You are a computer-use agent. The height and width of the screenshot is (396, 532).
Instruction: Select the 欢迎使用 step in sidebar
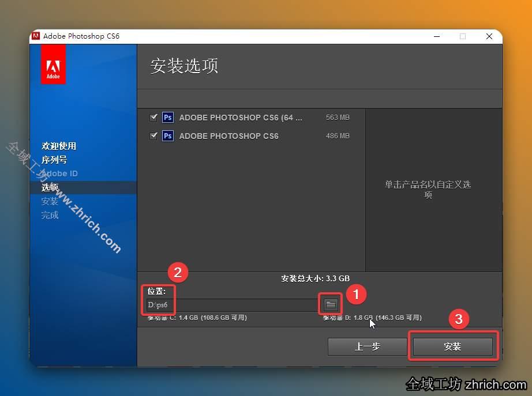point(59,146)
